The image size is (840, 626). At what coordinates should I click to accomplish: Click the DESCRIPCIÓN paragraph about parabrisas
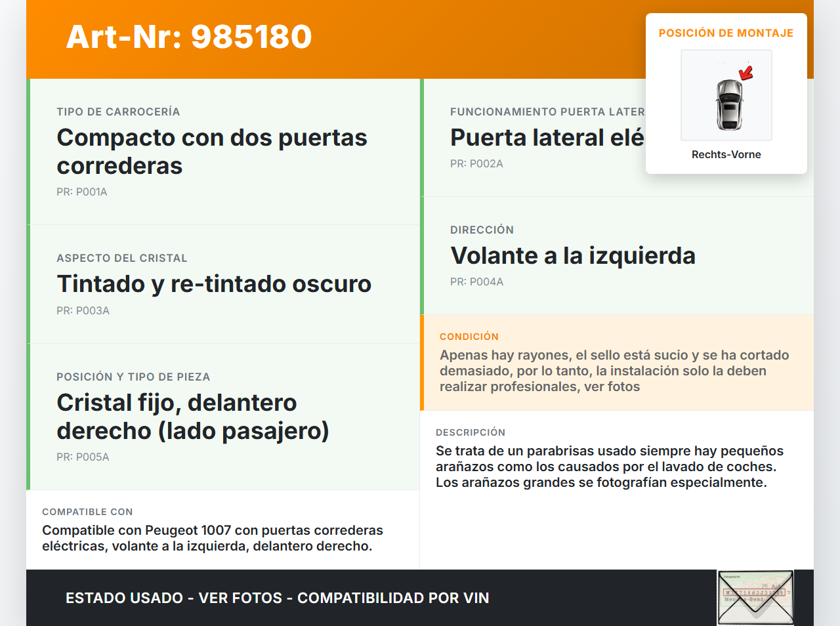point(609,467)
